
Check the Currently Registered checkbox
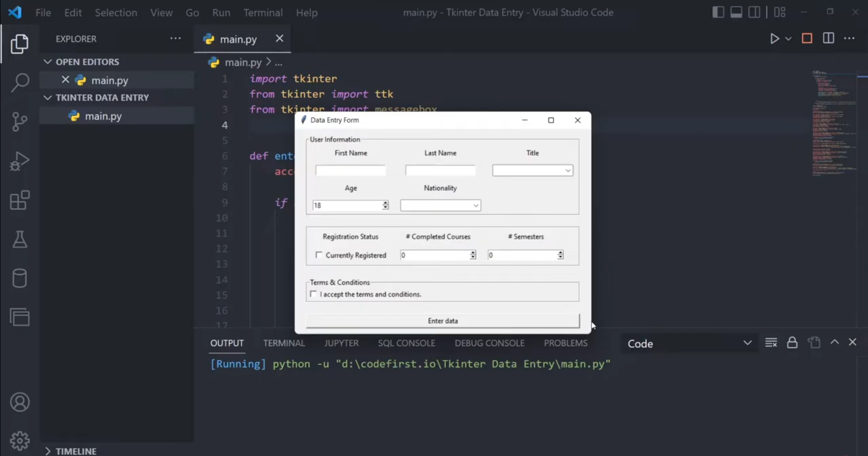(319, 255)
